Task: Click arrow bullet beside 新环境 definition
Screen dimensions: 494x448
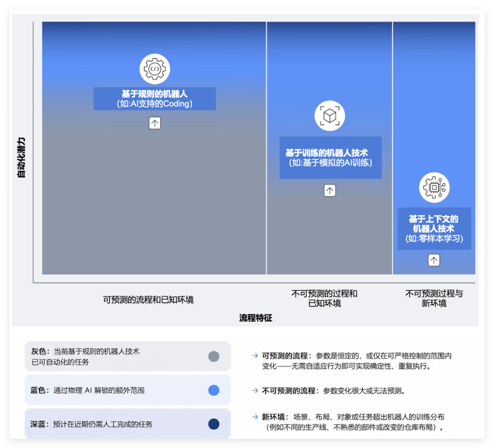Action: pyautogui.click(x=255, y=417)
